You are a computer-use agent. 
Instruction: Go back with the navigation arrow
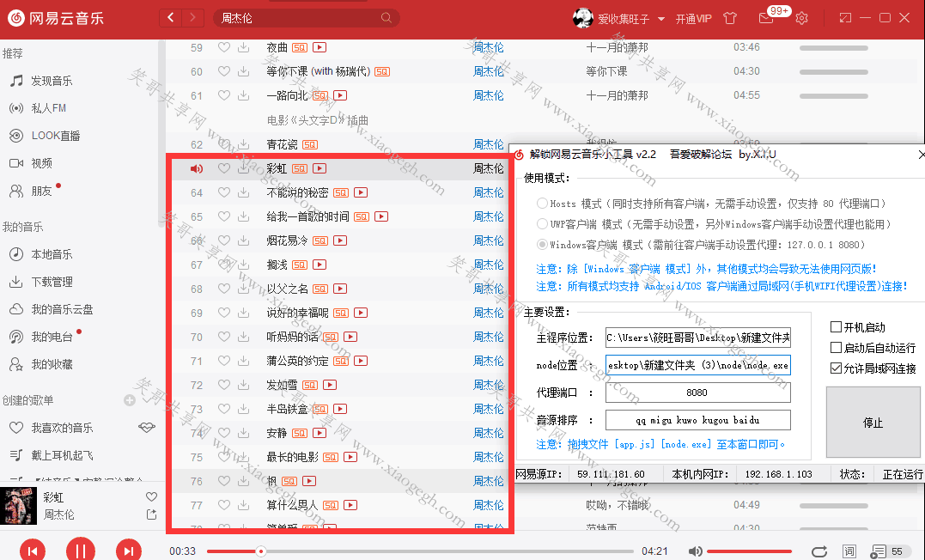pos(171,18)
